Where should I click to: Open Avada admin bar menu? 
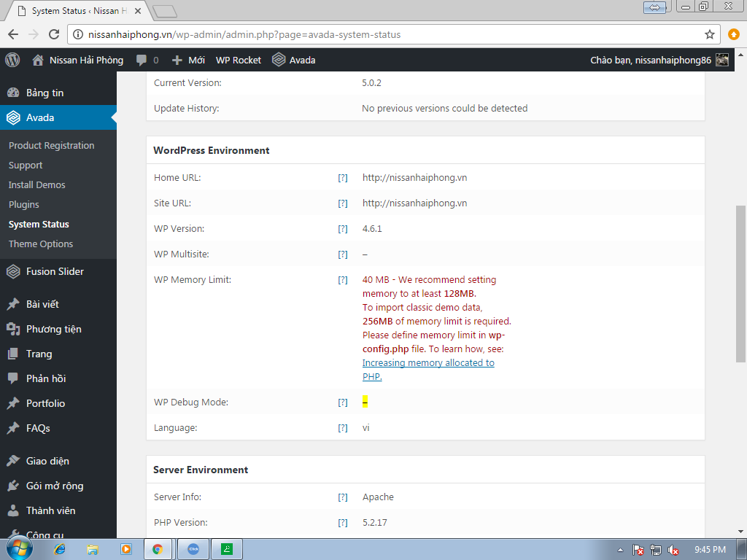[294, 60]
